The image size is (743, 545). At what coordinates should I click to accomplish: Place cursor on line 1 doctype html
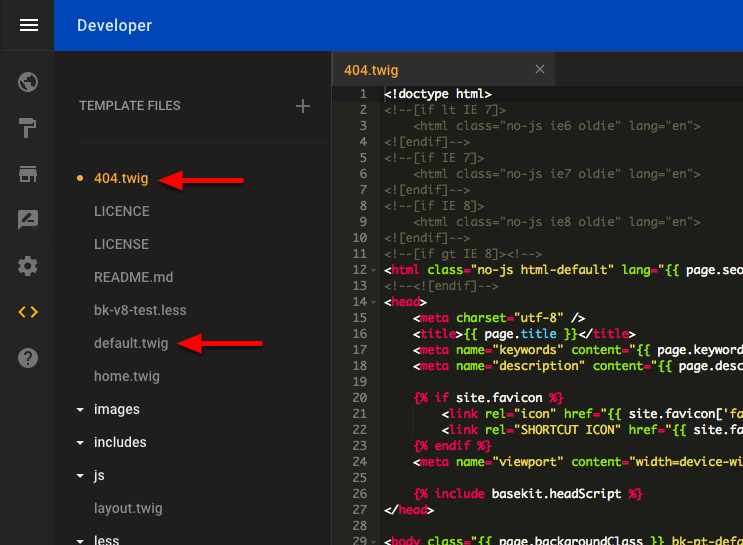click(437, 94)
